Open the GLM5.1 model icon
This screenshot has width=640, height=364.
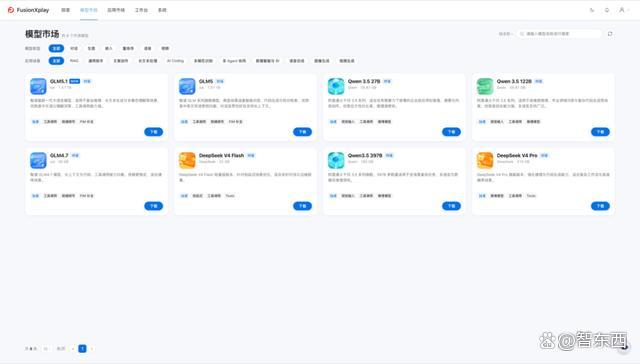tap(38, 86)
